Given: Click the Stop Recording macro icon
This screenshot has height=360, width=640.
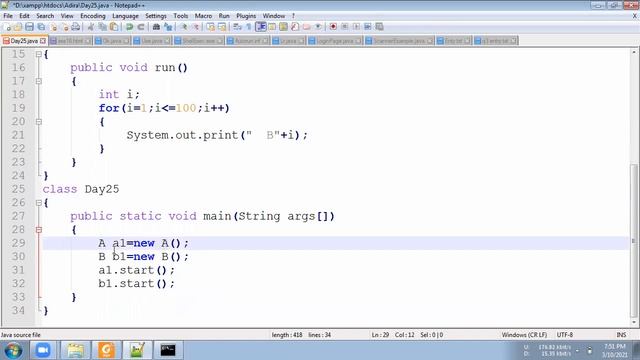Looking at the screenshot, I should point(345,27).
